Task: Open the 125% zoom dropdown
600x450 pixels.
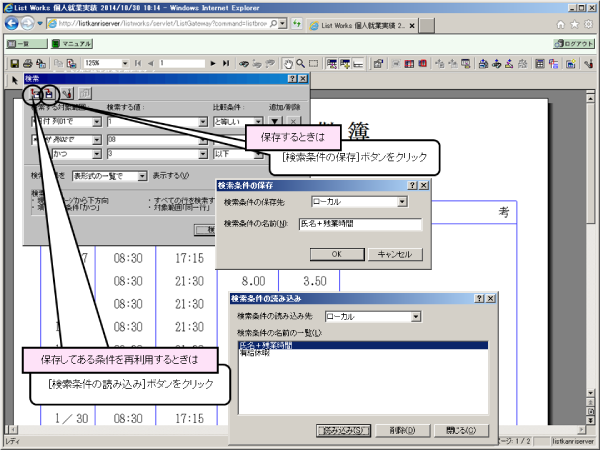Action: [125, 63]
